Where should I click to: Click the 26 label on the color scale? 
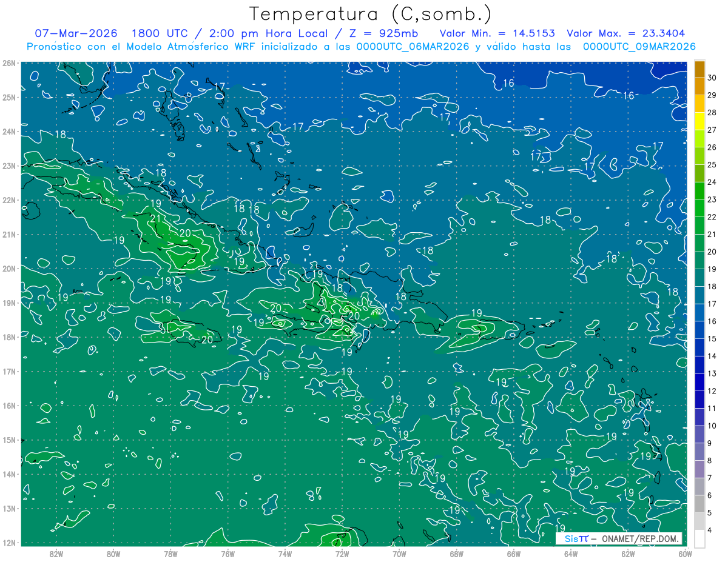pos(712,147)
